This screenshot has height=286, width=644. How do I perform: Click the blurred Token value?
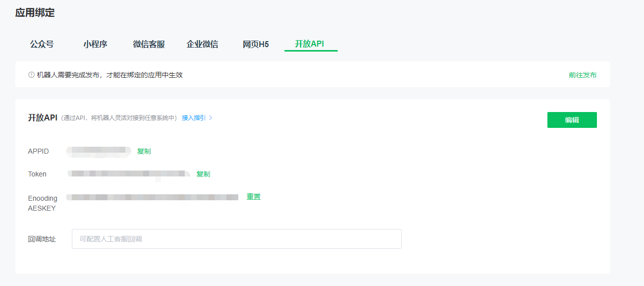[128, 174]
